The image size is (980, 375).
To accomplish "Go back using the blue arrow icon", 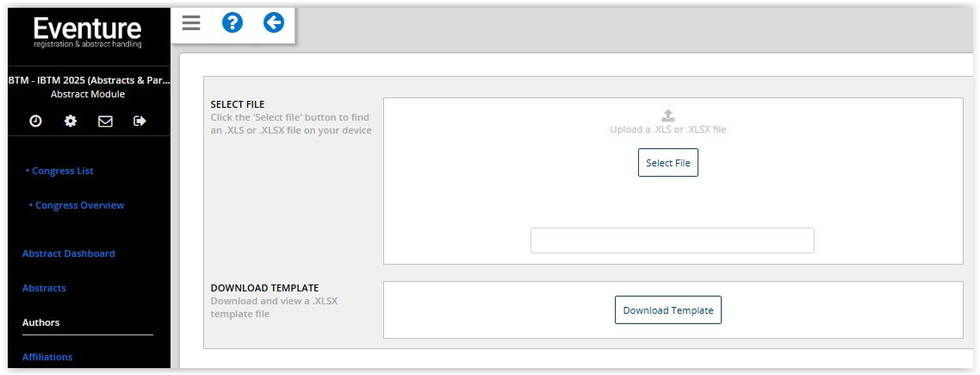I will point(274,23).
